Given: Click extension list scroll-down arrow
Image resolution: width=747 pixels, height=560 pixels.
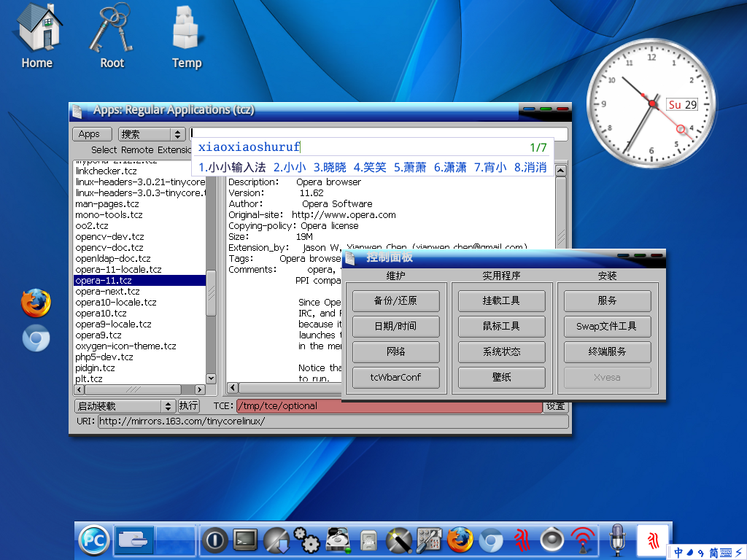Looking at the screenshot, I should coord(211,378).
